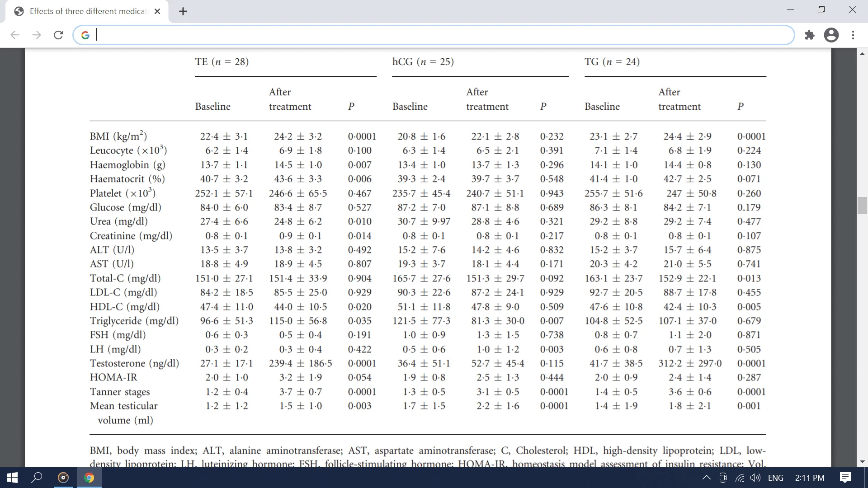Close the 'Effects of three different' tab

click(157, 11)
